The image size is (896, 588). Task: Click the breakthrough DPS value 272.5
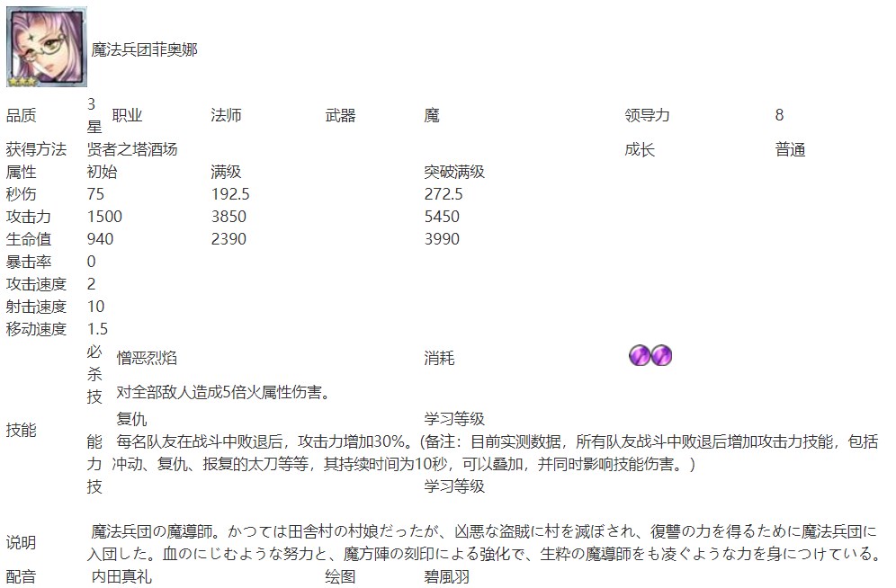[x=444, y=194]
